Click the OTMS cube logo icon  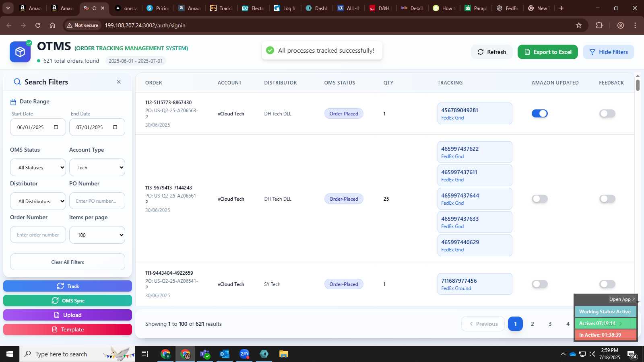(x=20, y=52)
